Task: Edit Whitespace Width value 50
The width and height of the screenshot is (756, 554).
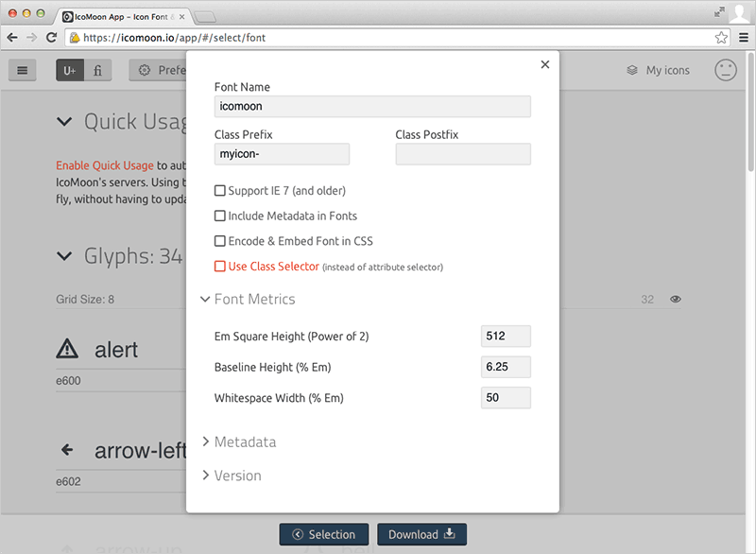Action: 506,398
